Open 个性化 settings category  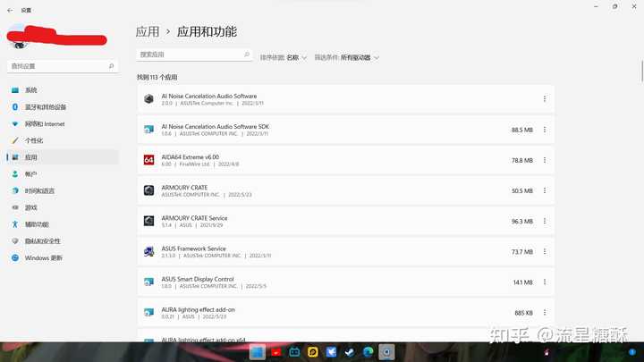pos(63,141)
